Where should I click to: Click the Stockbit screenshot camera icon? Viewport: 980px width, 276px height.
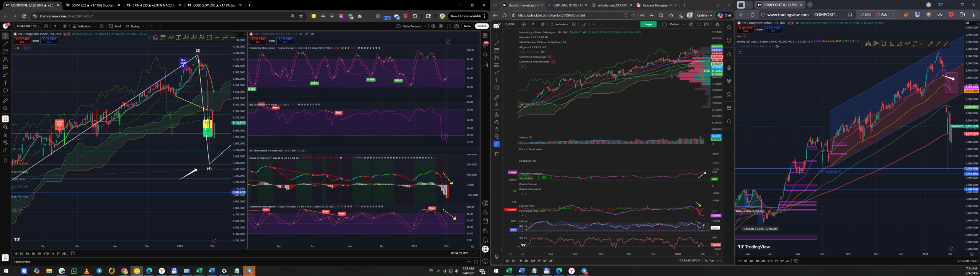(x=707, y=24)
